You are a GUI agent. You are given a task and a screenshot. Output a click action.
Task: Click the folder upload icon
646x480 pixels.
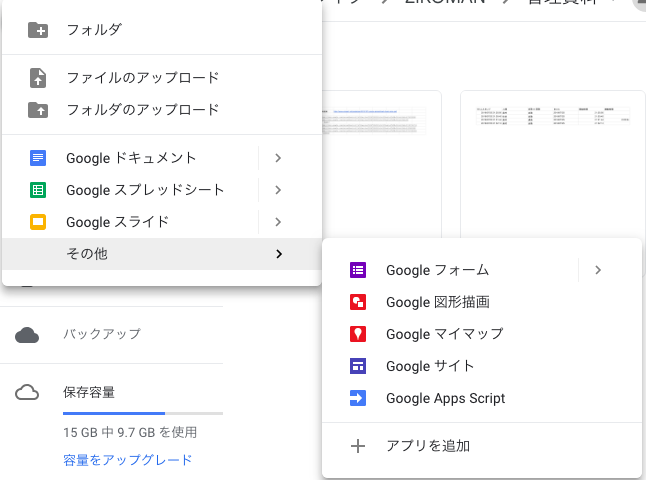point(38,110)
